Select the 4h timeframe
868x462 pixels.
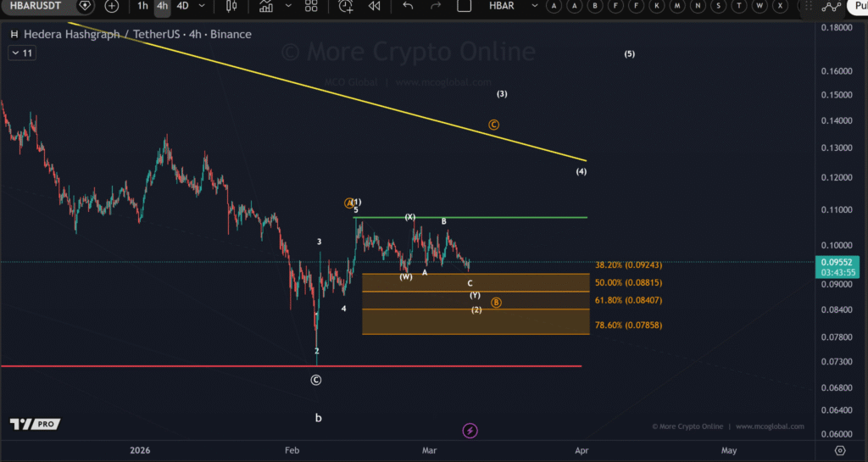[162, 6]
